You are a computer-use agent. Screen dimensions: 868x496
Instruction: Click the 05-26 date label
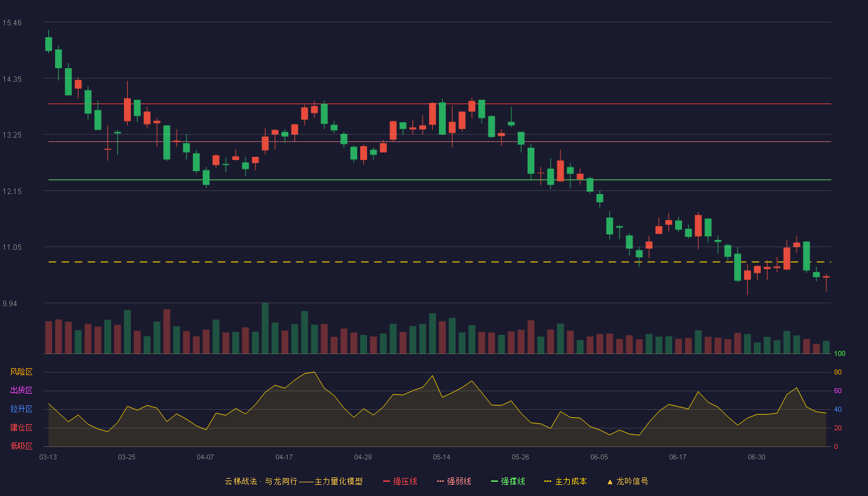(520, 457)
